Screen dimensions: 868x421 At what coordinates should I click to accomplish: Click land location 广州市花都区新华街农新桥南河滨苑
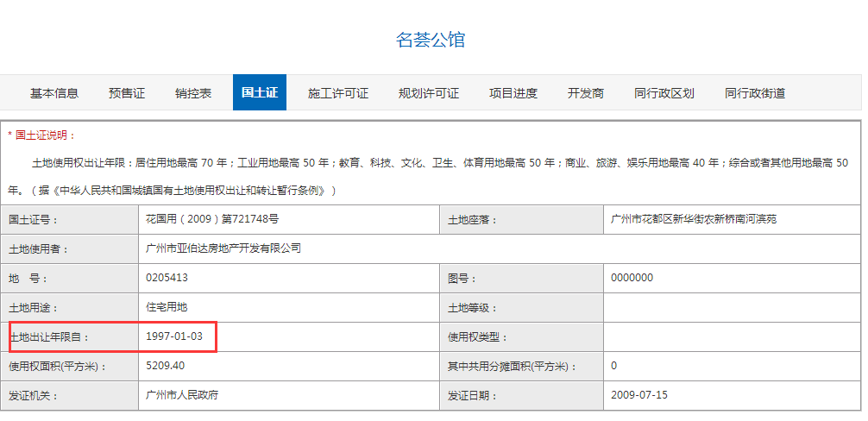[x=694, y=219]
